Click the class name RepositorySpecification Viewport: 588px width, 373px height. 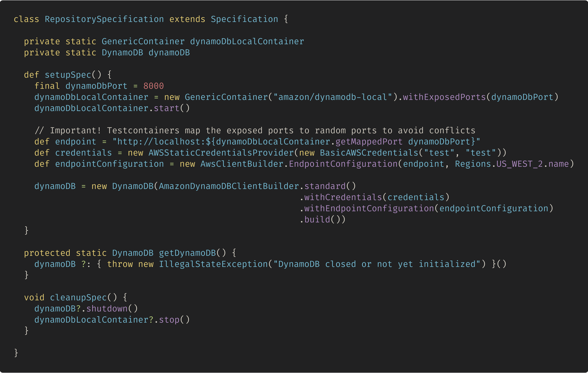click(104, 19)
